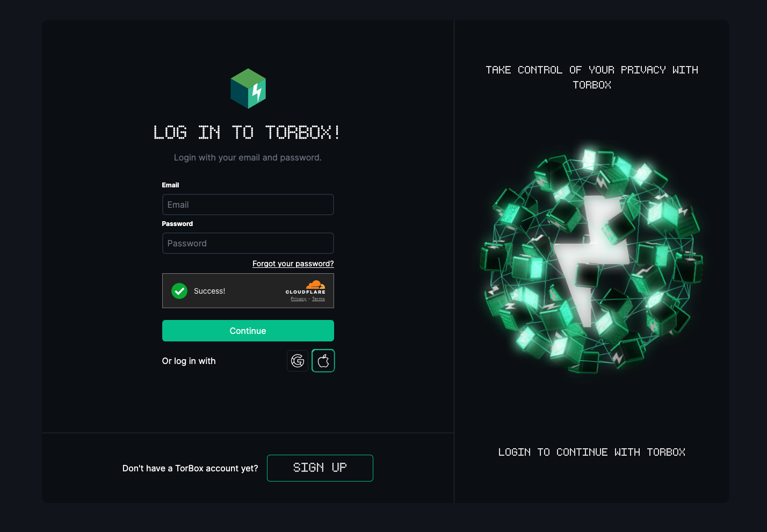767x532 pixels.
Task: Click the SIGN UP button
Action: point(320,468)
